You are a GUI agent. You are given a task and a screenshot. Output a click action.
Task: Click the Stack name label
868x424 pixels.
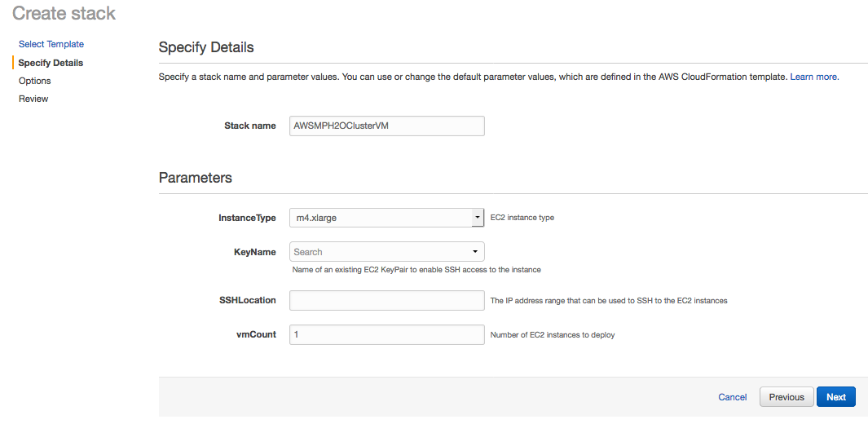tap(249, 126)
